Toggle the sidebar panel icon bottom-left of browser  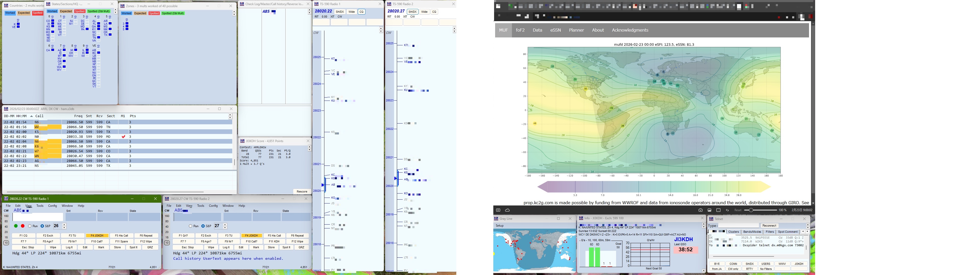[498, 210]
